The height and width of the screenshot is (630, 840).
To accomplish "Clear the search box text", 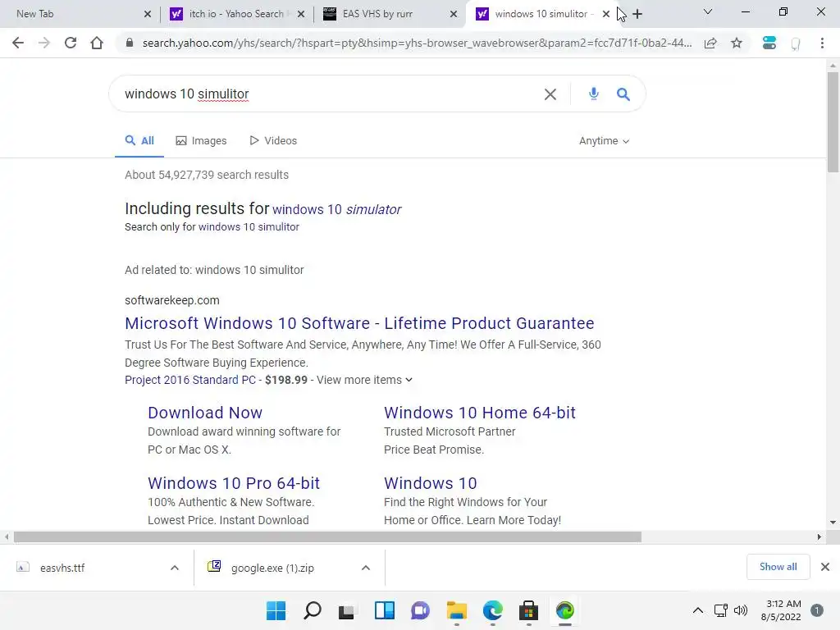I will [x=550, y=94].
